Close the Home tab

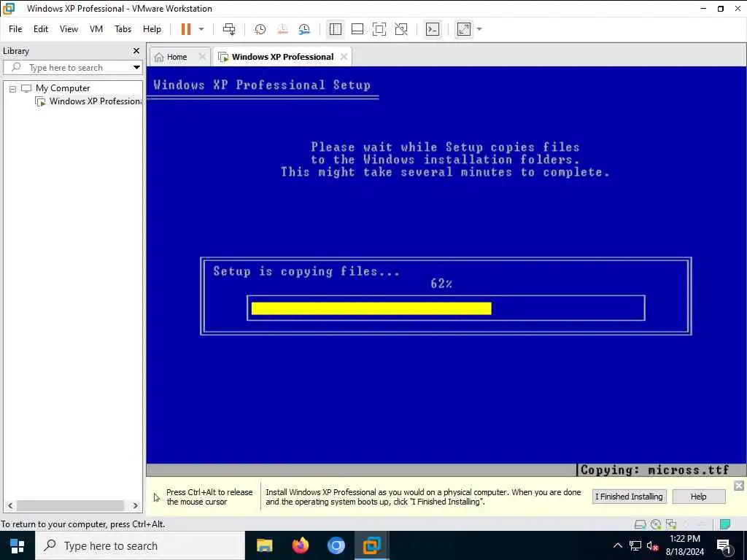pyautogui.click(x=202, y=57)
